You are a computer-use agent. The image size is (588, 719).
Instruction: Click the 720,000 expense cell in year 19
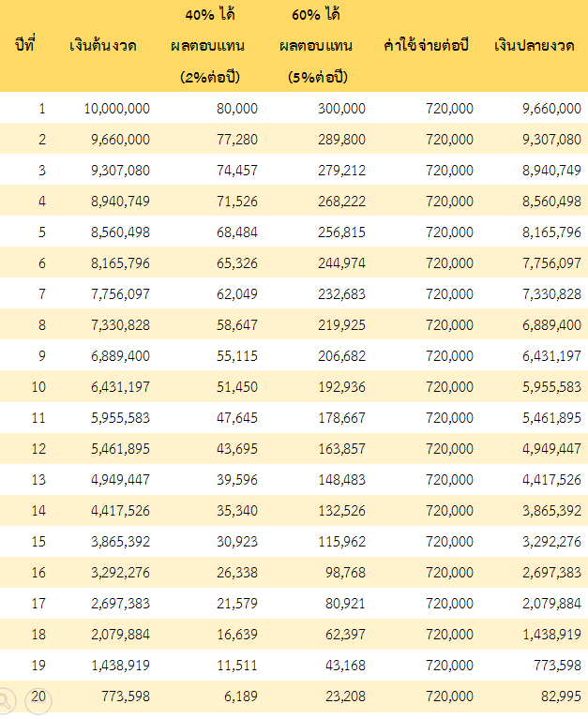[x=449, y=666]
